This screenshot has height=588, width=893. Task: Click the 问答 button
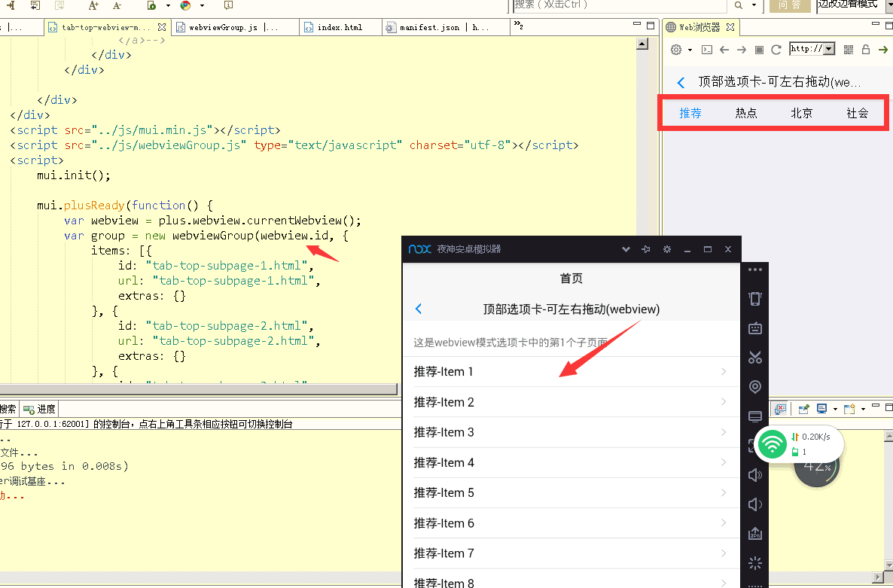(789, 5)
